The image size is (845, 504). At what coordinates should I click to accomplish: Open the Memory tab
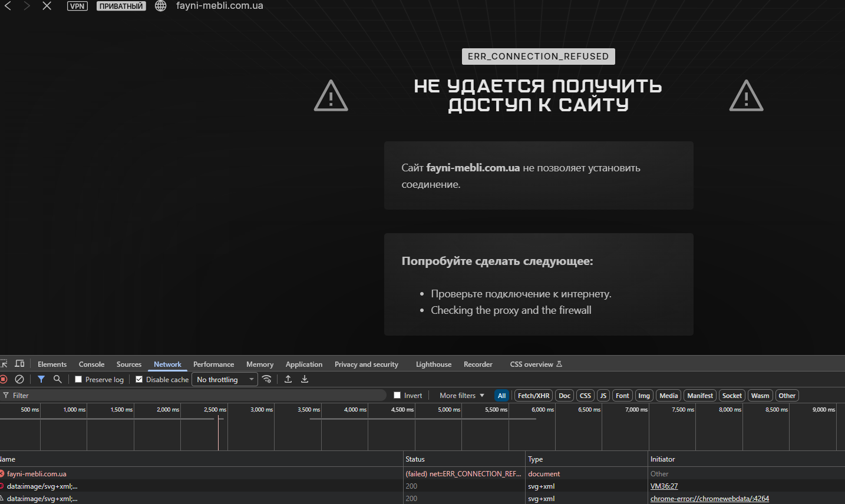coord(260,364)
